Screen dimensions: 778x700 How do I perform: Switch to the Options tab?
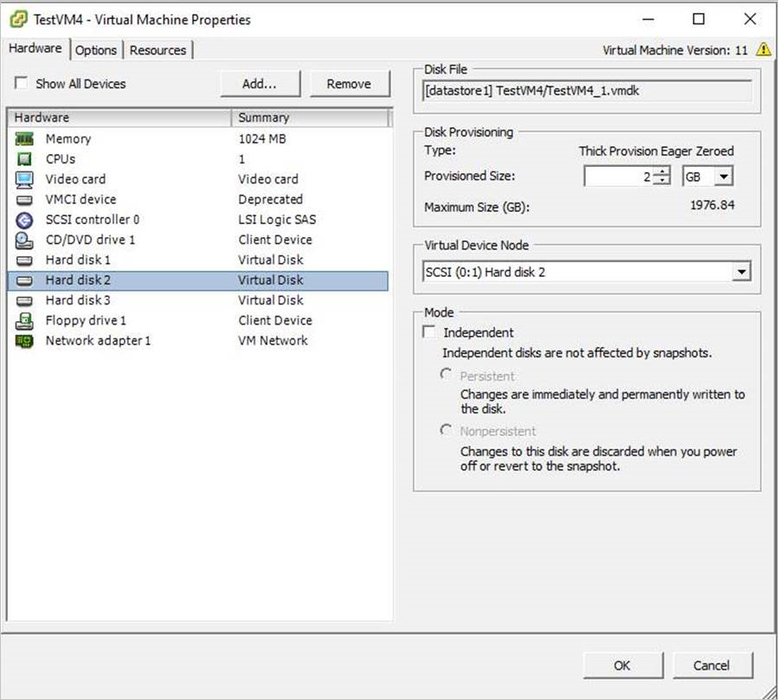coord(95,49)
